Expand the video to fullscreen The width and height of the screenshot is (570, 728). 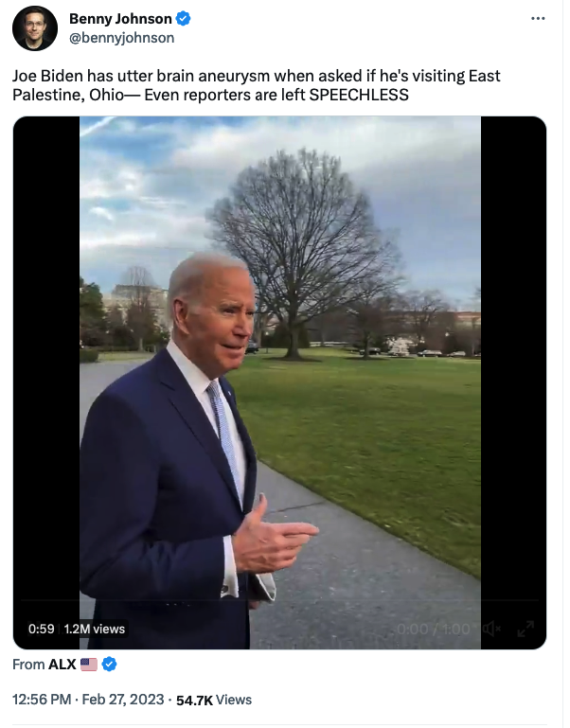coord(525,630)
